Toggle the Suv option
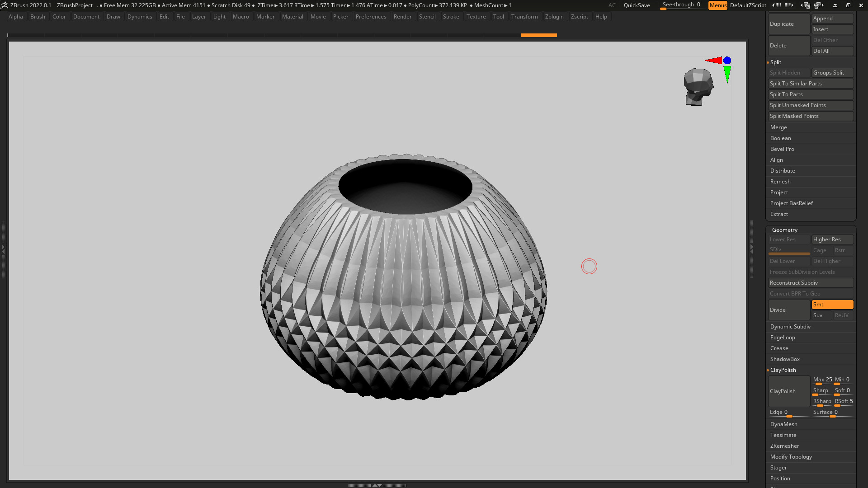 click(x=821, y=315)
